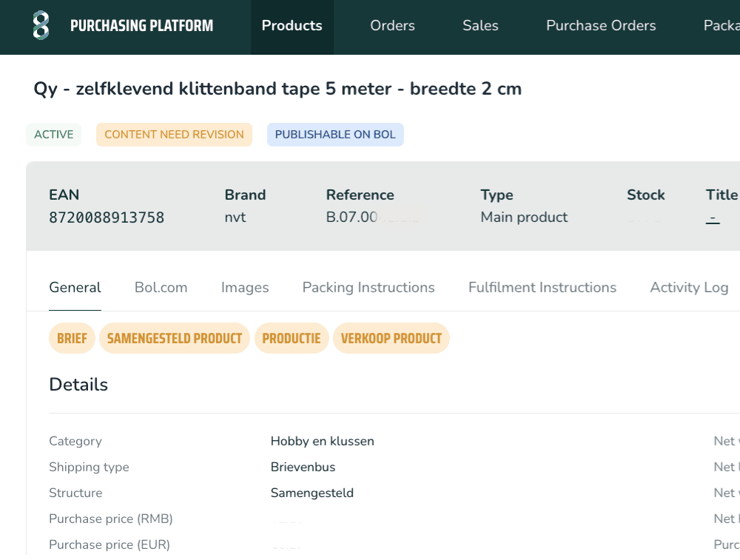Screen dimensions: 740x560
Task: Open the Images tab
Action: click(245, 288)
